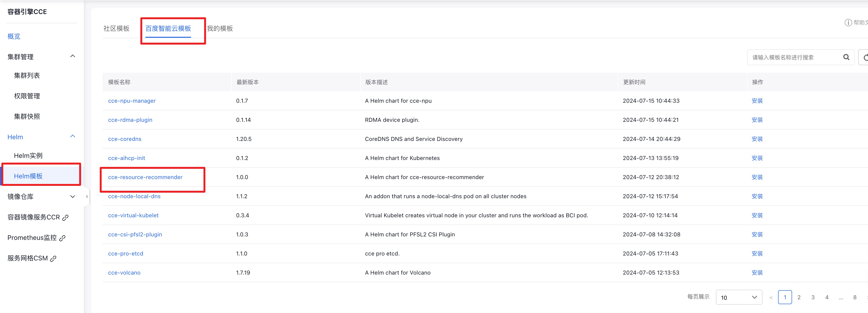
Task: Open the cce-aihcp-init template
Action: tap(126, 158)
